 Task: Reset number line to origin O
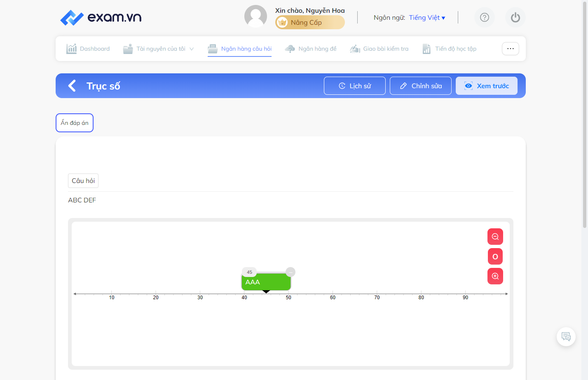(x=495, y=256)
